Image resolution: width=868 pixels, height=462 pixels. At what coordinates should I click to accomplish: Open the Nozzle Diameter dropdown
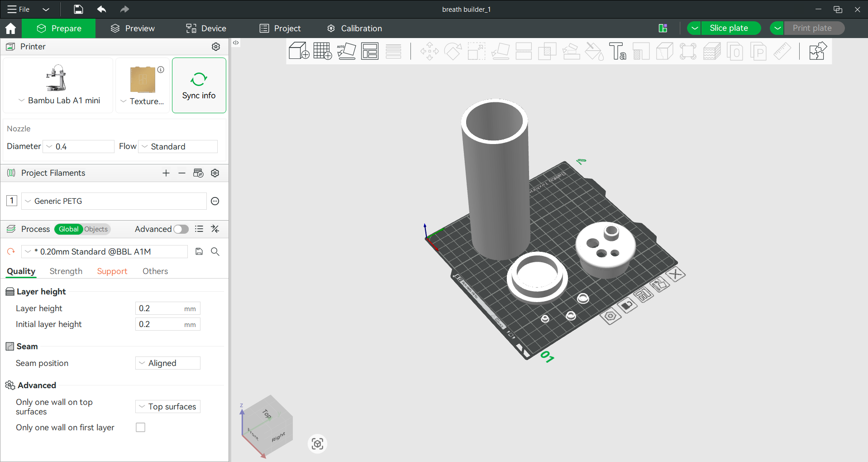point(78,147)
